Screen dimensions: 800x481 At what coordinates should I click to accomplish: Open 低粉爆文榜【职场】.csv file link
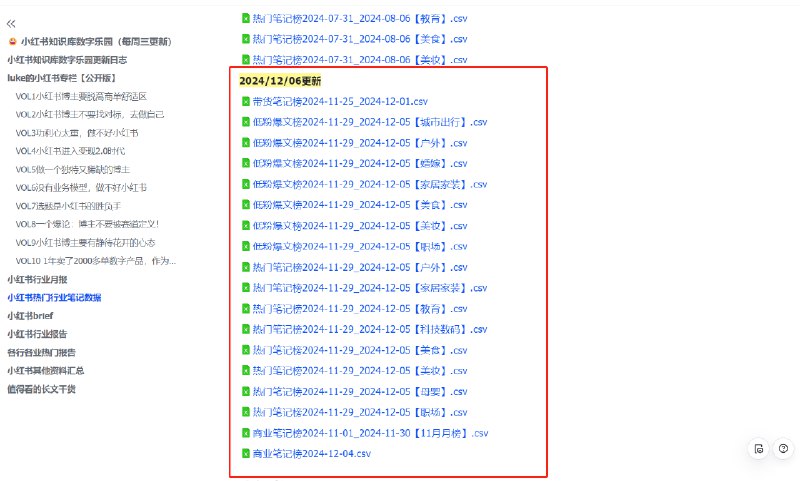(360, 246)
